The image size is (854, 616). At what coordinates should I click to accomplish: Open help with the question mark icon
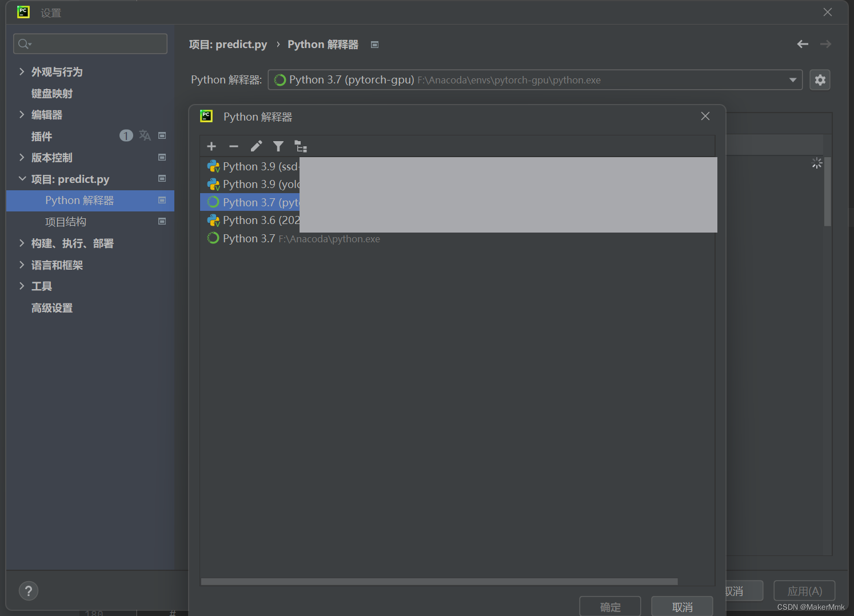(29, 591)
